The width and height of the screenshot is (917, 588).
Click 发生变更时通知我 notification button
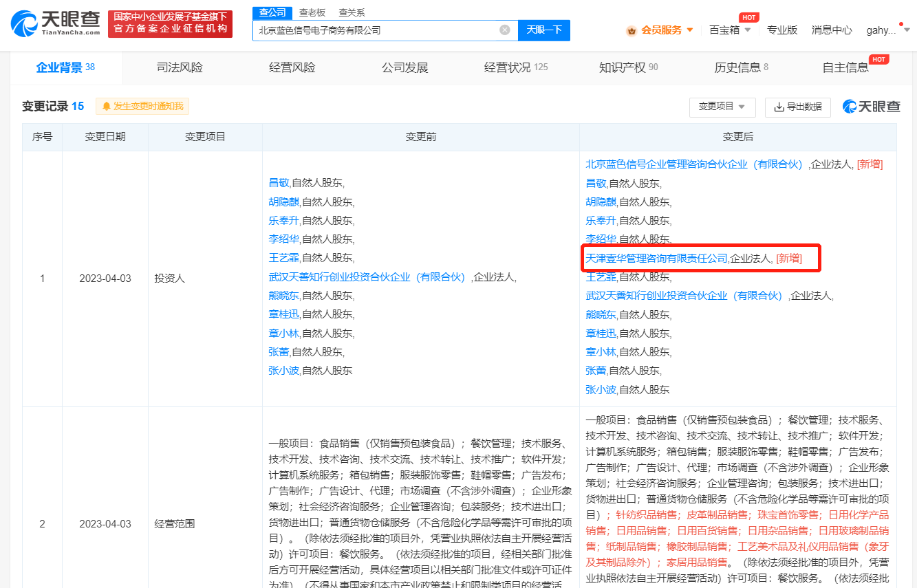(142, 106)
